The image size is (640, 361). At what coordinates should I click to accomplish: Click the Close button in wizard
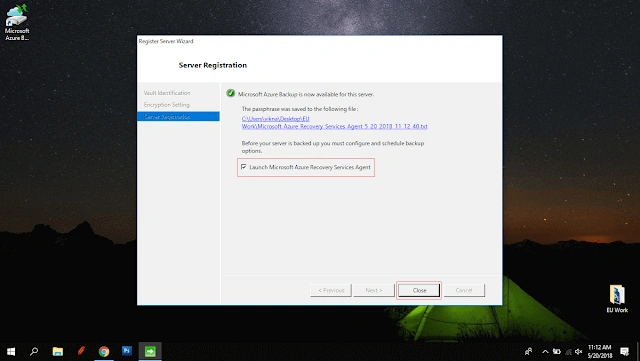[x=419, y=290]
